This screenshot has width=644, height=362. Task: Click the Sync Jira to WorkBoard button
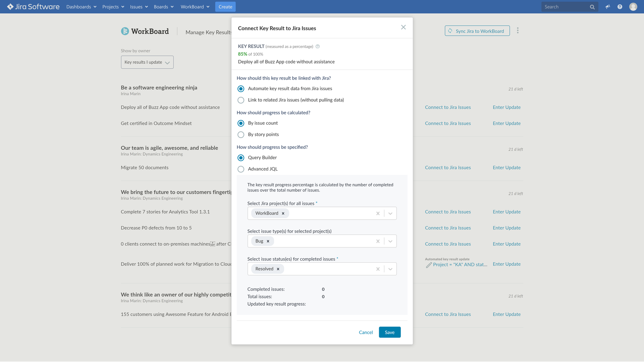477,31
